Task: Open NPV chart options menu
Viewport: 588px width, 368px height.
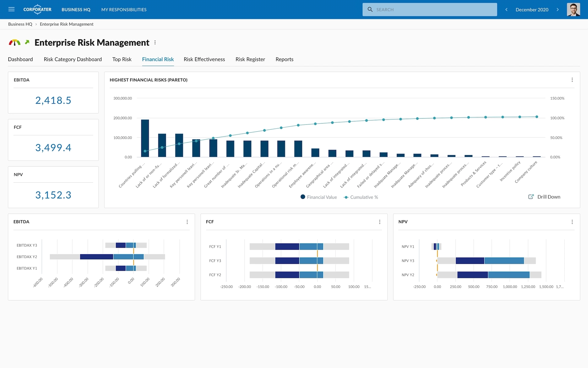Action: [x=572, y=222]
